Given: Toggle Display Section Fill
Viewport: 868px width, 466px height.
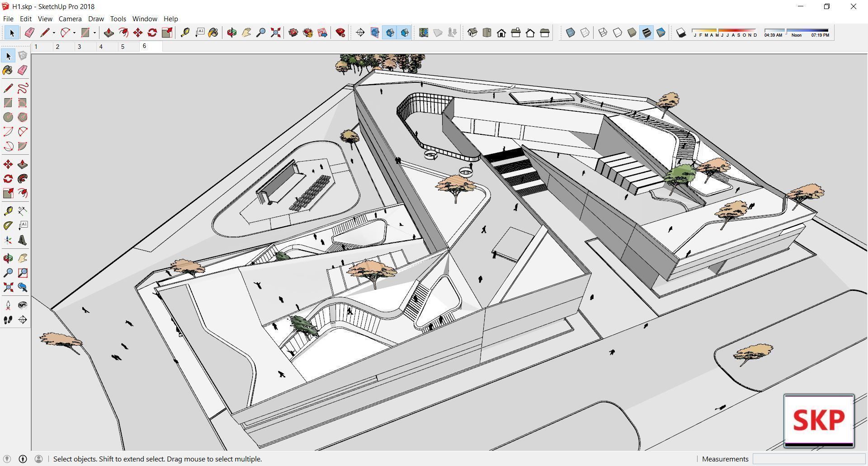Looking at the screenshot, I should [405, 33].
